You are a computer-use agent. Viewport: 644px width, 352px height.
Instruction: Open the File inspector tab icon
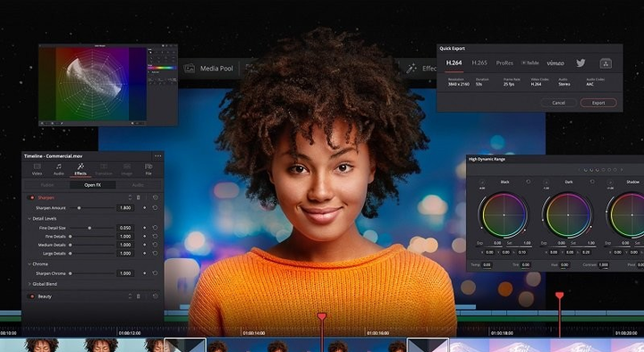point(148,166)
